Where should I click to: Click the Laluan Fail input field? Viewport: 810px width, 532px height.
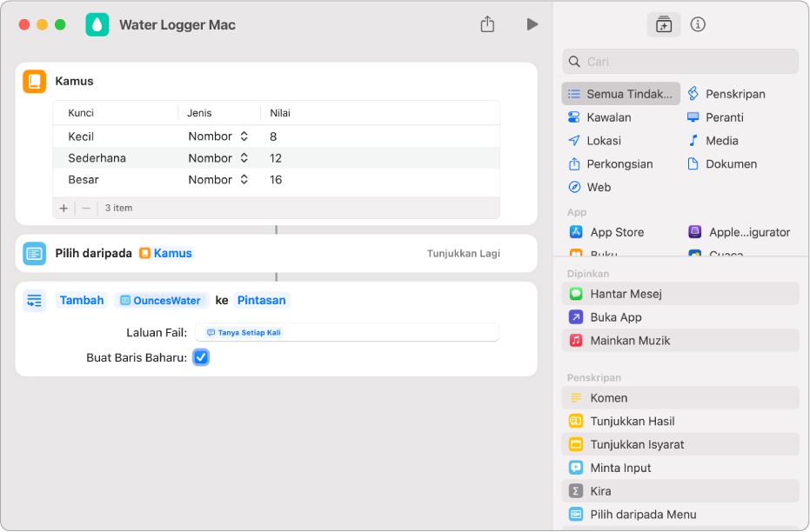pos(347,333)
